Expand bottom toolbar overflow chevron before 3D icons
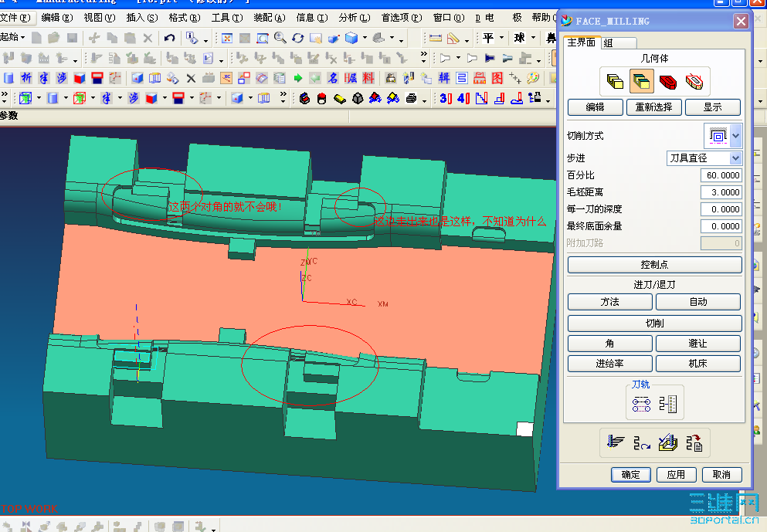767x532 pixels. tap(283, 97)
